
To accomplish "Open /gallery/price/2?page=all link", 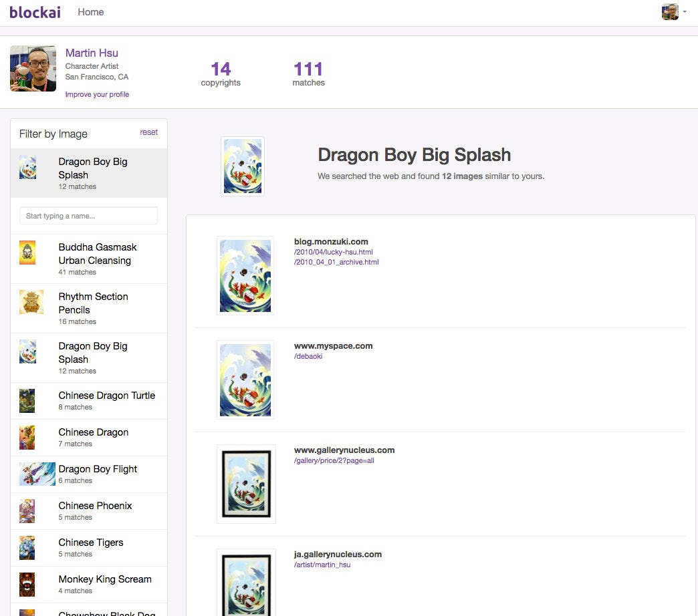I will pyautogui.click(x=334, y=460).
